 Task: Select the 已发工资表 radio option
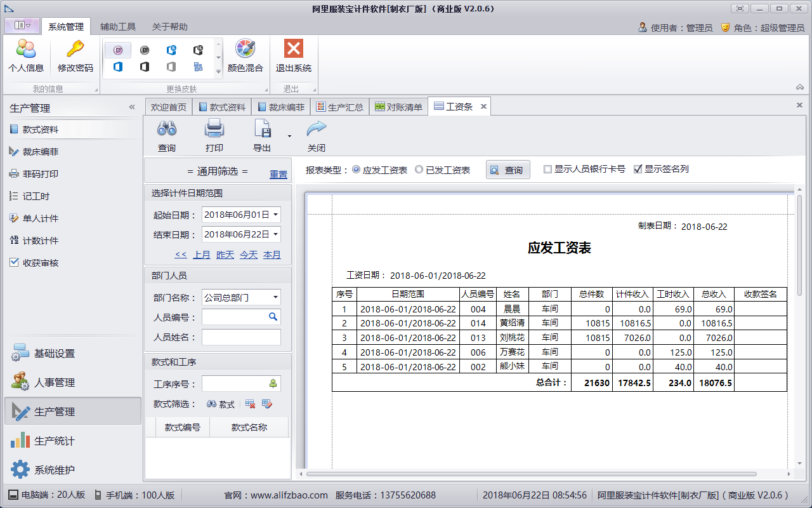point(419,170)
